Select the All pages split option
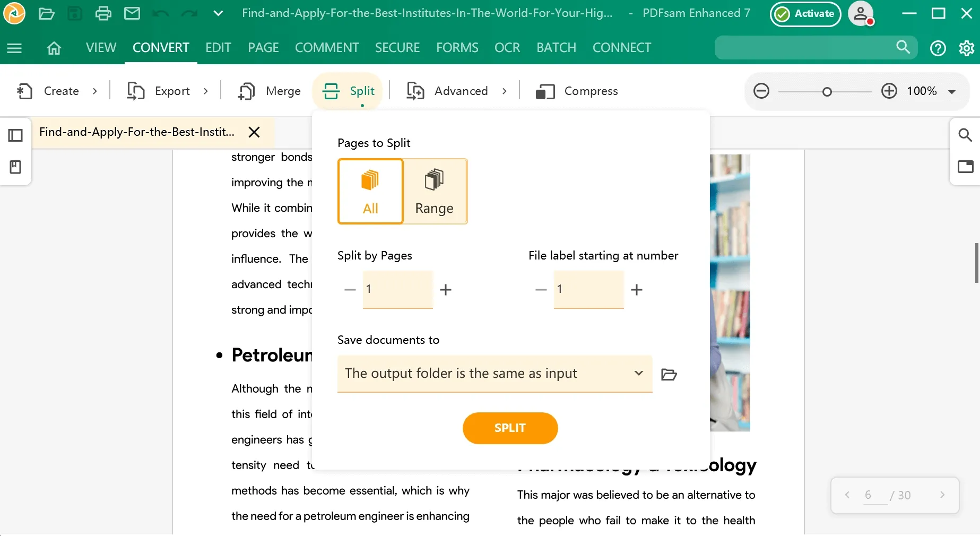Screen dimensions: 980x536 click(x=370, y=191)
